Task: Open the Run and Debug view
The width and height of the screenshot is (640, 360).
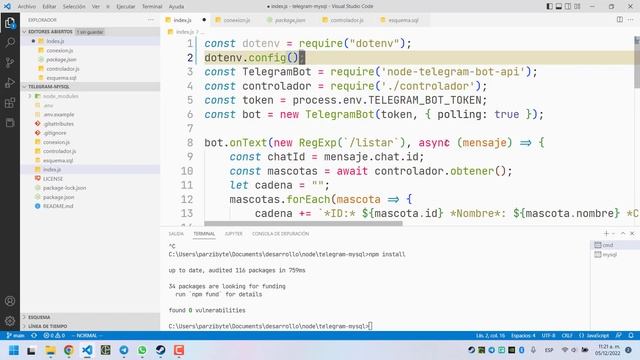Action: coord(10,82)
